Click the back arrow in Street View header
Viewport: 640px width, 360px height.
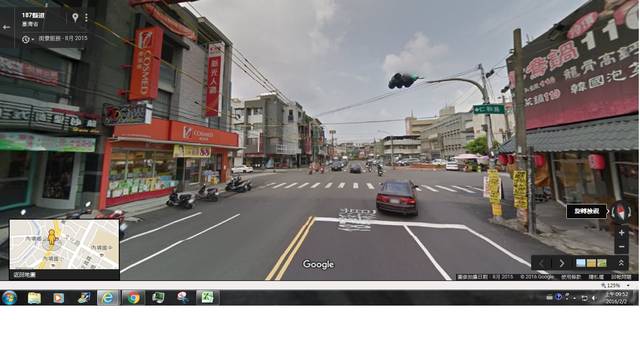click(6, 27)
